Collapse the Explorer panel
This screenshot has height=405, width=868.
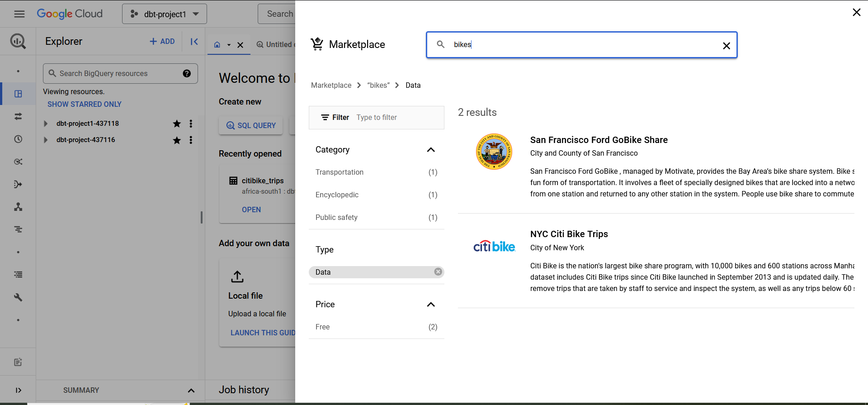[x=194, y=42]
